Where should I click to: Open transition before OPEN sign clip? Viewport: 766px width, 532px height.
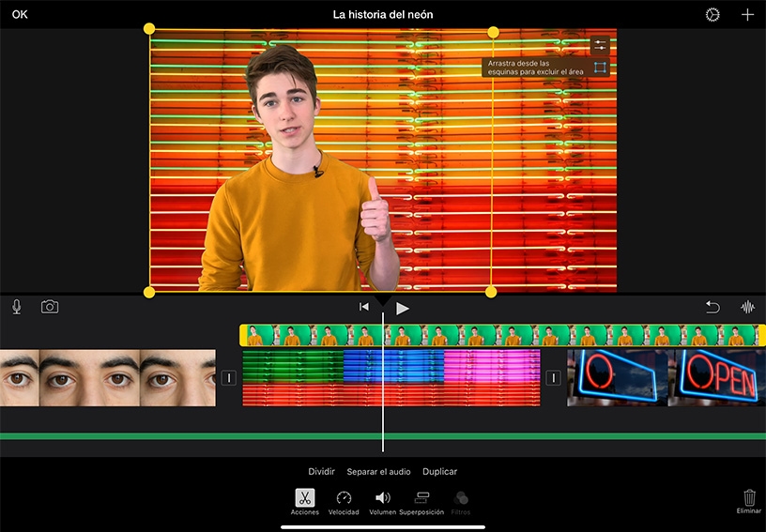tap(553, 378)
